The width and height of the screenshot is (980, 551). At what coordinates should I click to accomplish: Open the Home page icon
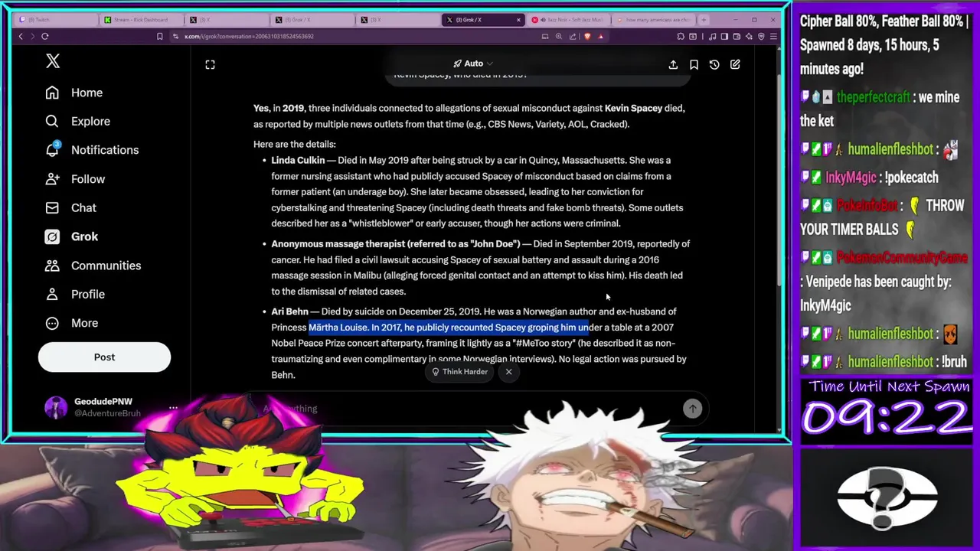pos(52,93)
